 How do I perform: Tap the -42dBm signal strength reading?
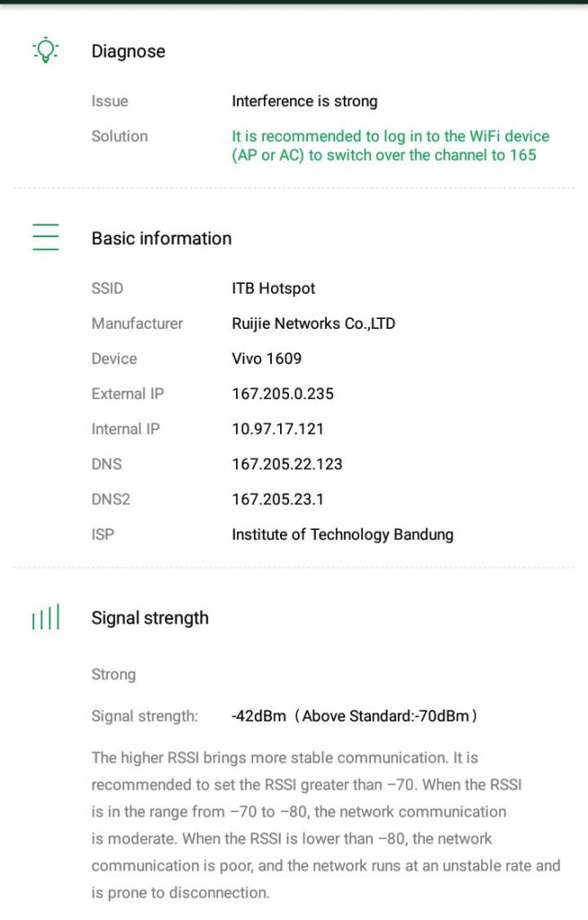coord(259,716)
